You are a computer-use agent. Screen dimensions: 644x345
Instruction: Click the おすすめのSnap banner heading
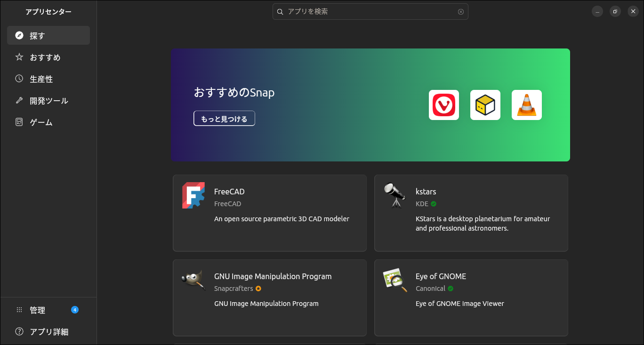234,92
